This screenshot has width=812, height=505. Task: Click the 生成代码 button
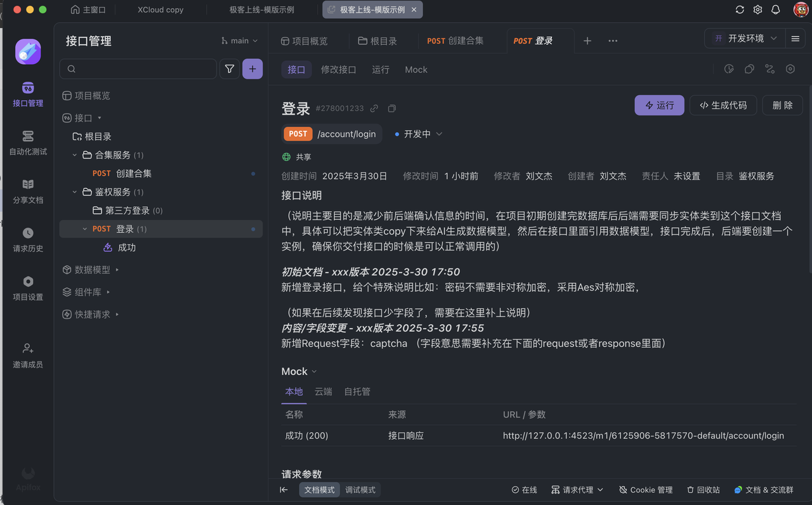pyautogui.click(x=723, y=105)
